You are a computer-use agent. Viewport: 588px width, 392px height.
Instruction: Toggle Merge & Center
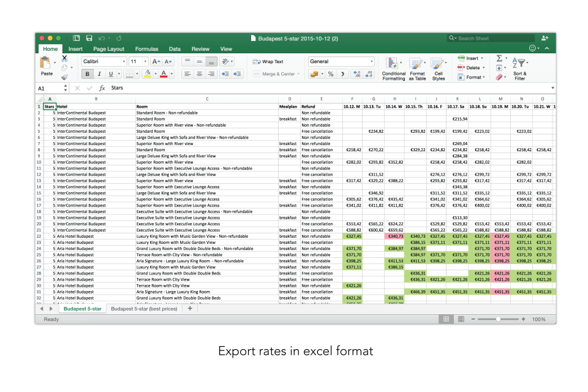275,74
